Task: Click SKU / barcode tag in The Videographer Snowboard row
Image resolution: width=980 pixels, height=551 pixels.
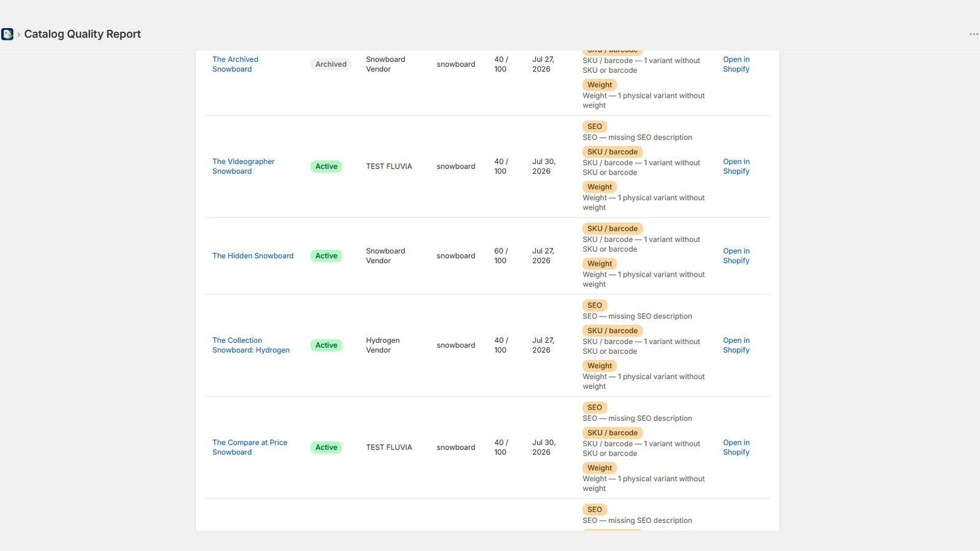Action: click(x=612, y=152)
